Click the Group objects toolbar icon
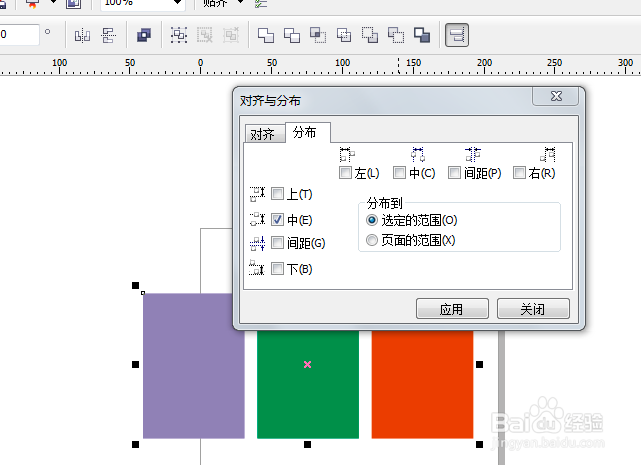 click(x=179, y=35)
